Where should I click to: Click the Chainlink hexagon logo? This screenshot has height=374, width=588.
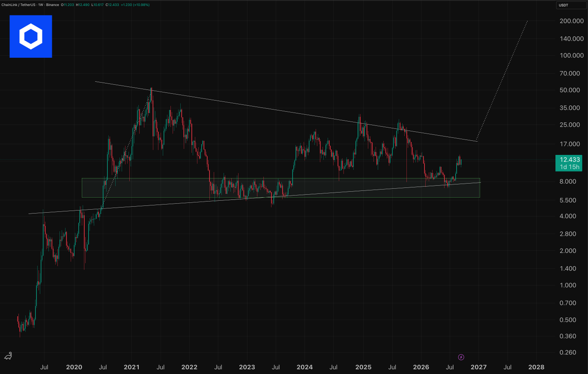click(30, 36)
